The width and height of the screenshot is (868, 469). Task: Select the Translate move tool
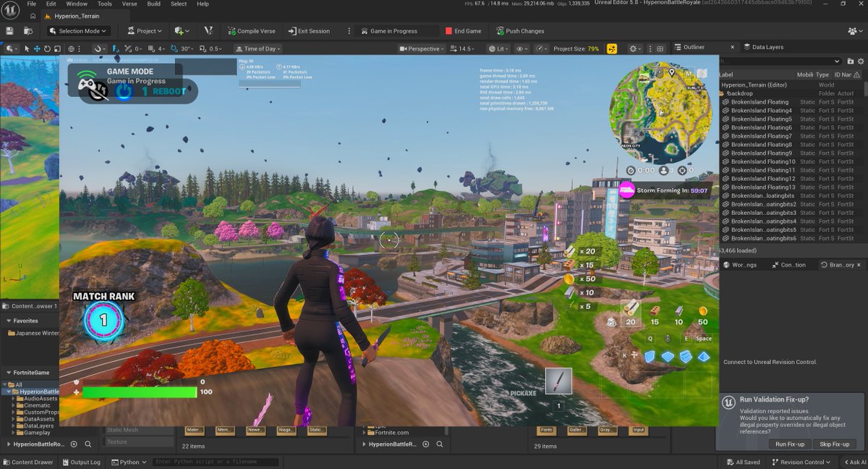pyautogui.click(x=38, y=48)
